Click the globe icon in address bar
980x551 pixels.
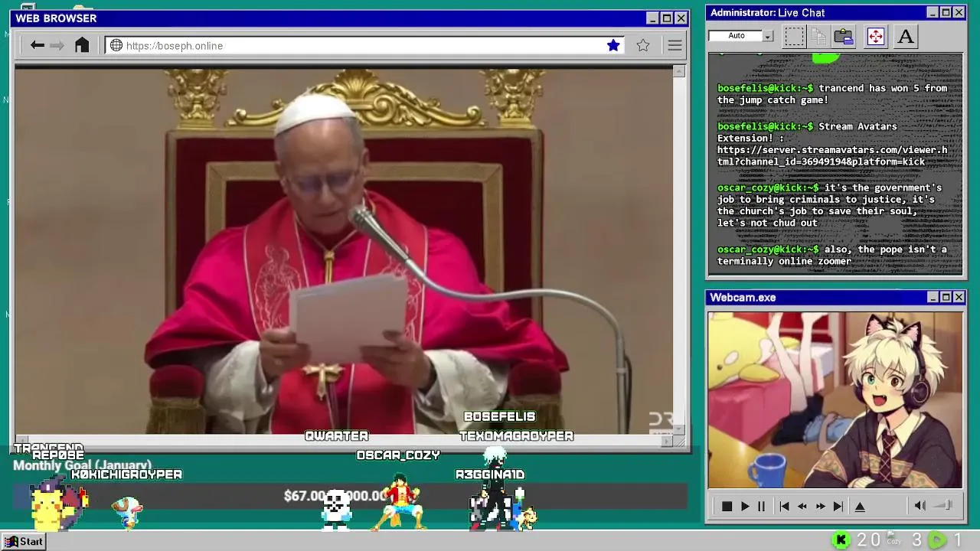[x=116, y=45]
